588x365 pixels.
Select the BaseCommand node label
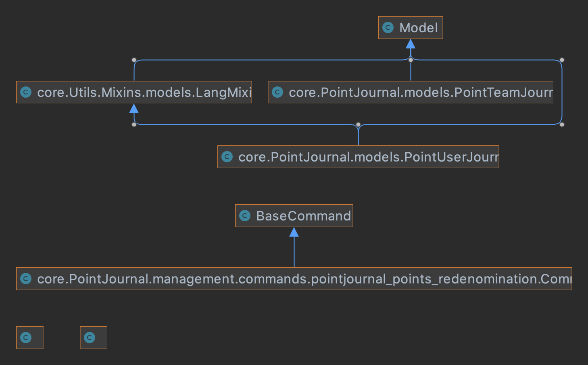tap(303, 216)
